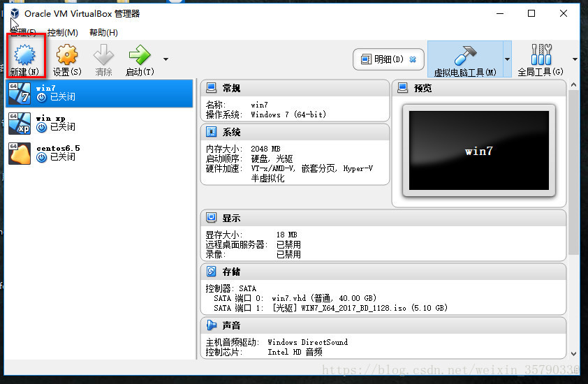588x384 pixels.
Task: Expand the 虚拟电脑工具 dropdown arrow
Action: [x=507, y=59]
